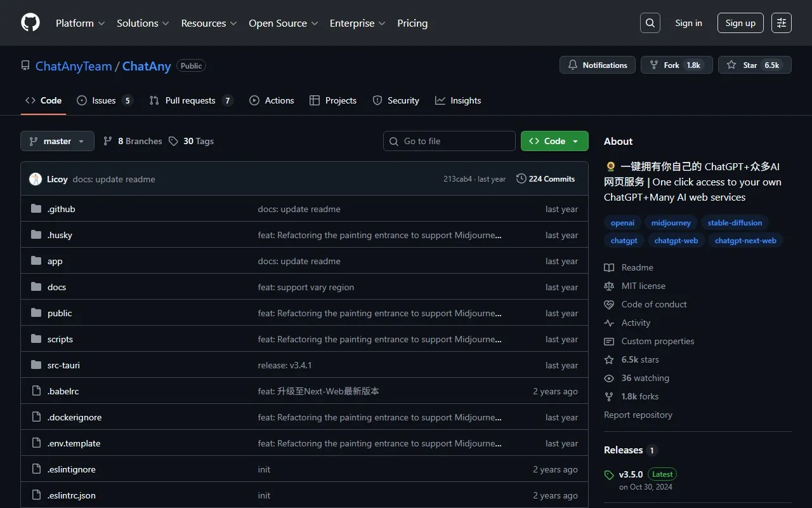Screen dimensions: 812x508
Task: Click Licoy's avatar image
Action: point(36,179)
